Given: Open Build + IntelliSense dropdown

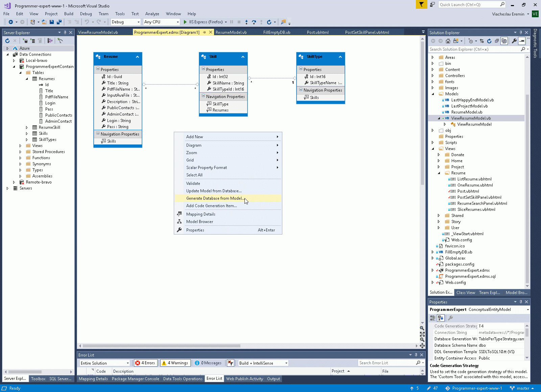Looking at the screenshot, I should [x=263, y=363].
